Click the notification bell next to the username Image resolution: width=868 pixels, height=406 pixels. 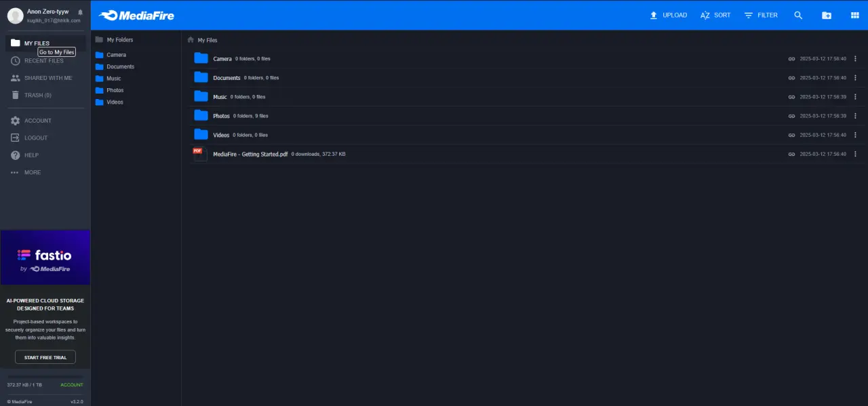81,12
